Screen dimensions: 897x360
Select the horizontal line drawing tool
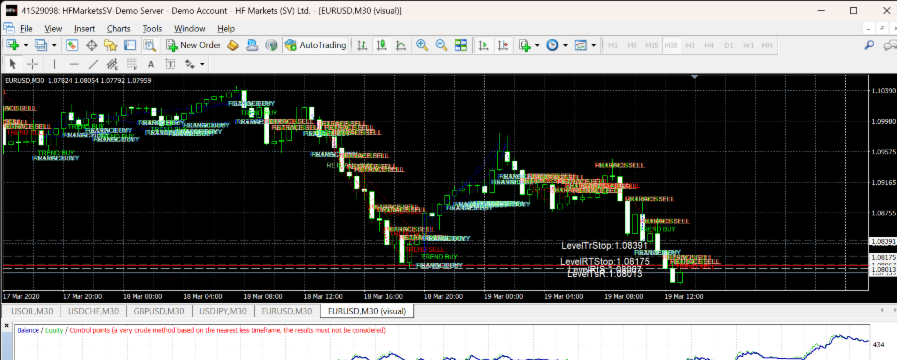(73, 64)
